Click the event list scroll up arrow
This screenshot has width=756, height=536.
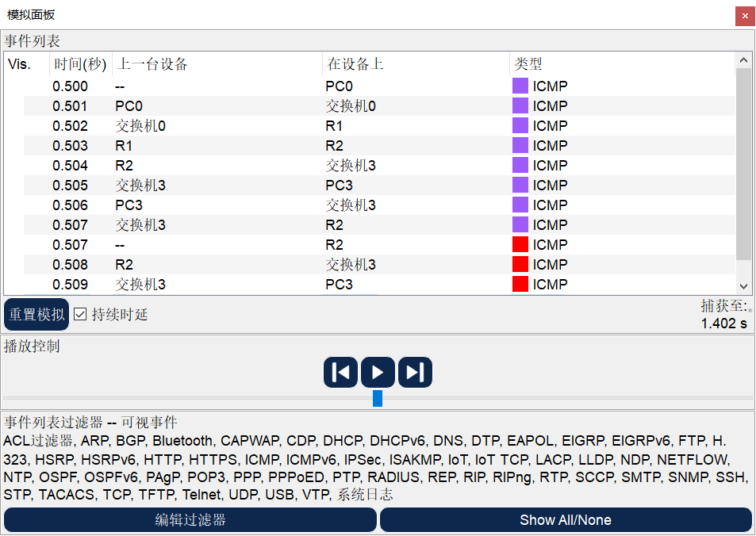pyautogui.click(x=743, y=60)
